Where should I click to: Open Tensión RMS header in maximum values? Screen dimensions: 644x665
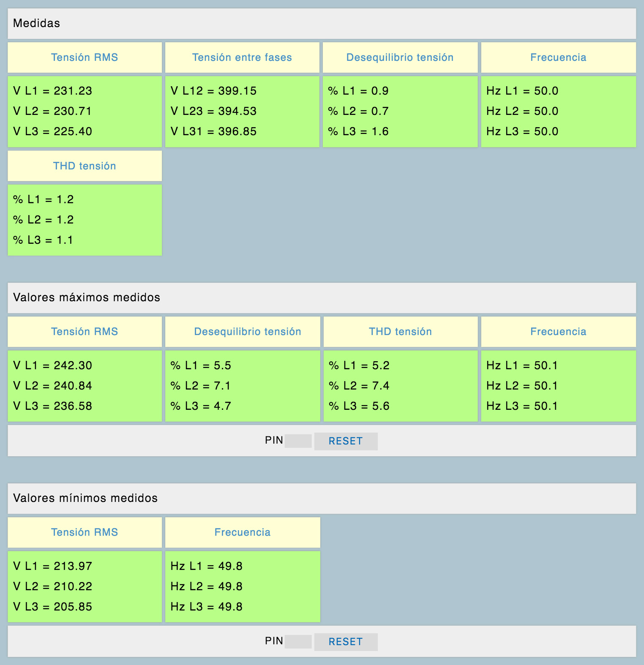(85, 332)
